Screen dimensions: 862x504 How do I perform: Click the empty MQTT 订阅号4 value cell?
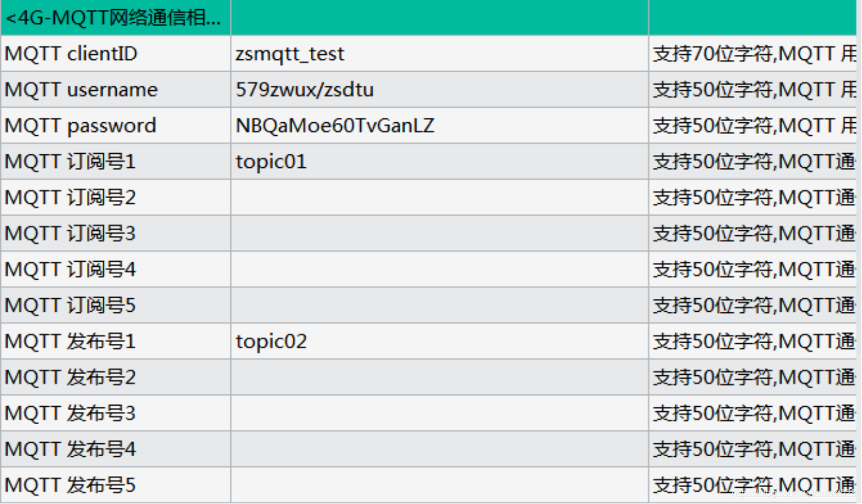click(439, 270)
